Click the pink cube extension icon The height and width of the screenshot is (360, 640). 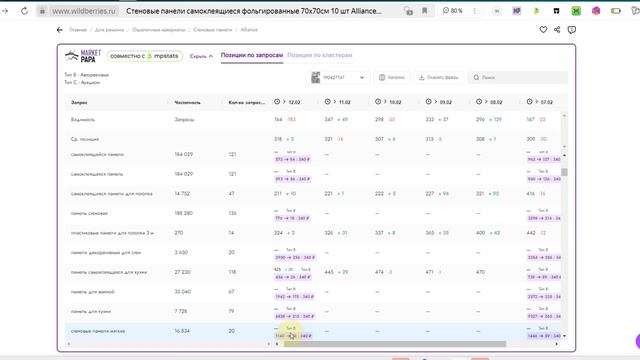(x=596, y=11)
